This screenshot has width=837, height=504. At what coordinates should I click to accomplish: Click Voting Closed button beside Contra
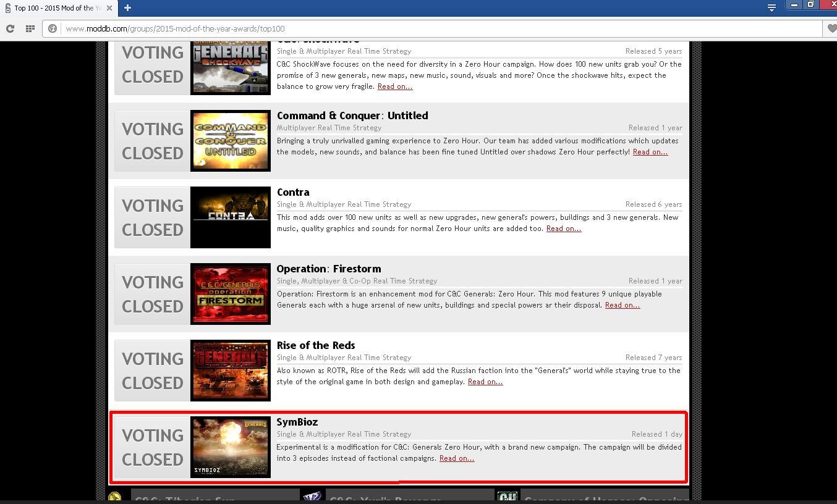point(152,217)
